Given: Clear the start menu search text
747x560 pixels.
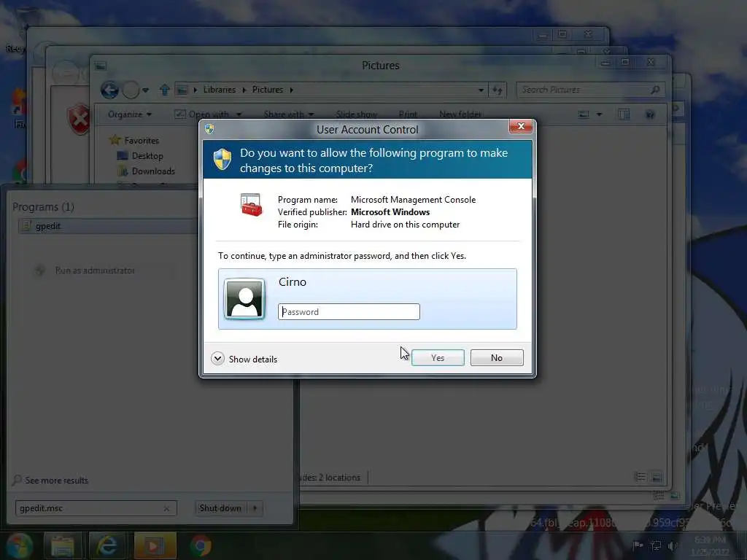Looking at the screenshot, I should (x=166, y=508).
